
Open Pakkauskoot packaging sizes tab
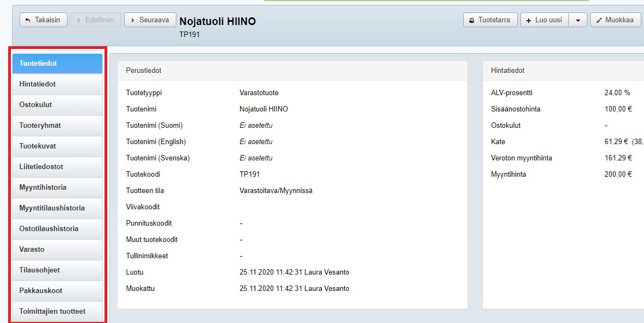tap(58, 291)
